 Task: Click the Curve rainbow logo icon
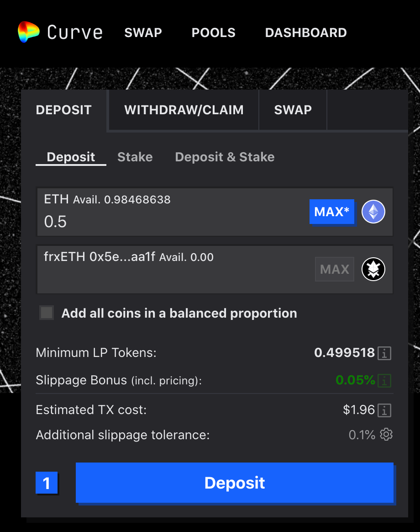28,32
